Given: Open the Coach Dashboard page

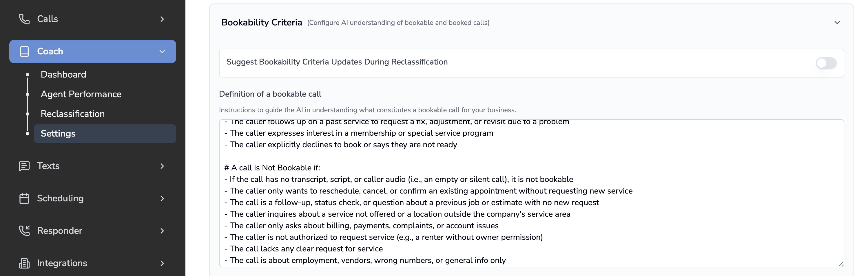Looking at the screenshot, I should (63, 74).
